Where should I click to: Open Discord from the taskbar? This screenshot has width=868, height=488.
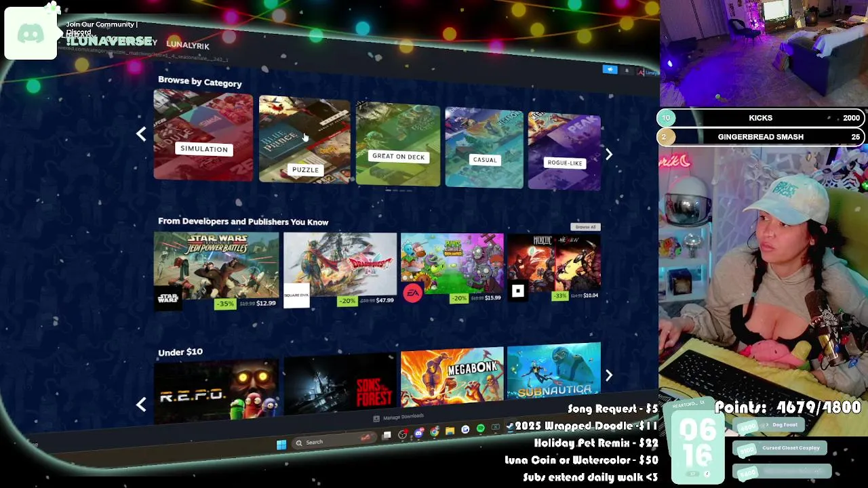click(419, 432)
